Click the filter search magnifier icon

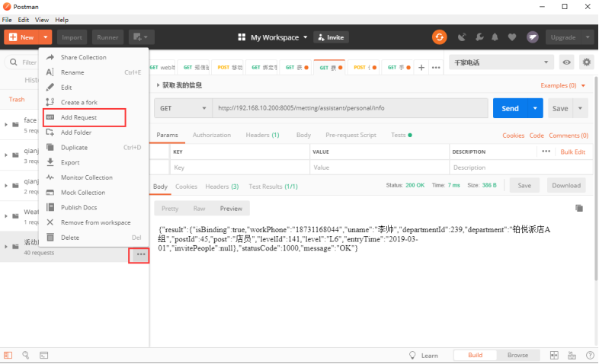click(14, 62)
